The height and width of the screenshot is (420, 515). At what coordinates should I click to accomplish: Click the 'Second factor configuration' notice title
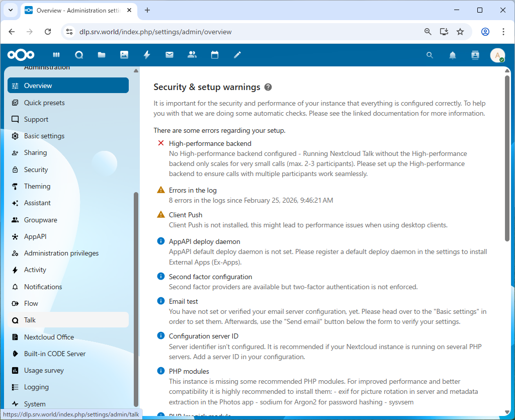(x=211, y=277)
